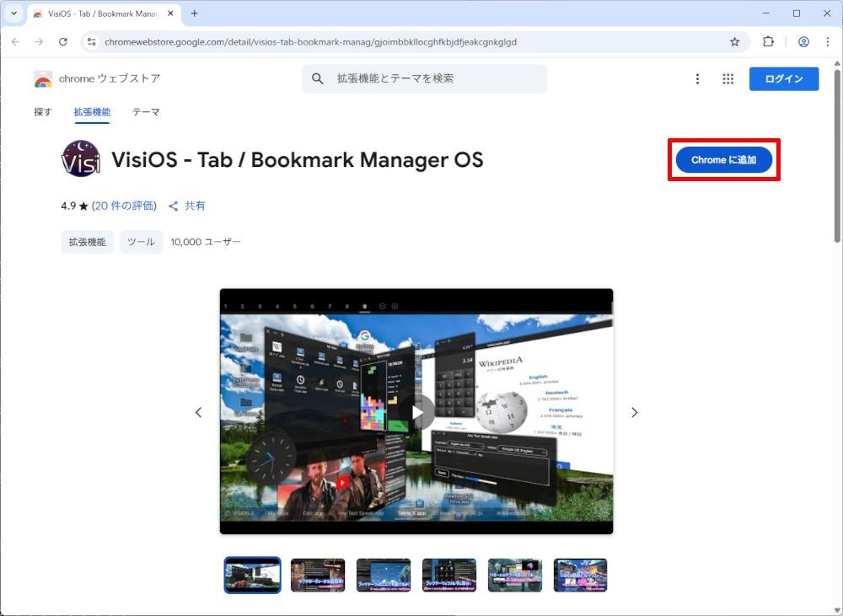Click the ログイン button
843x616 pixels.
(x=784, y=78)
